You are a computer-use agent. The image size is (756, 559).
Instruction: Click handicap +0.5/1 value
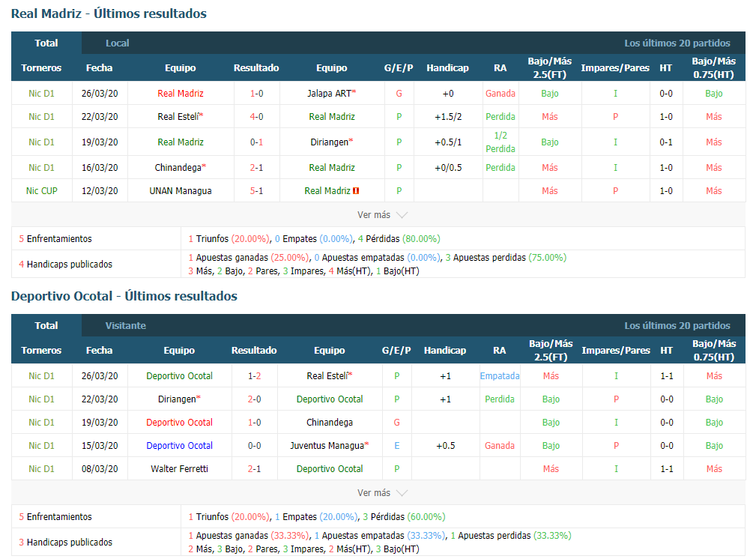pos(448,142)
